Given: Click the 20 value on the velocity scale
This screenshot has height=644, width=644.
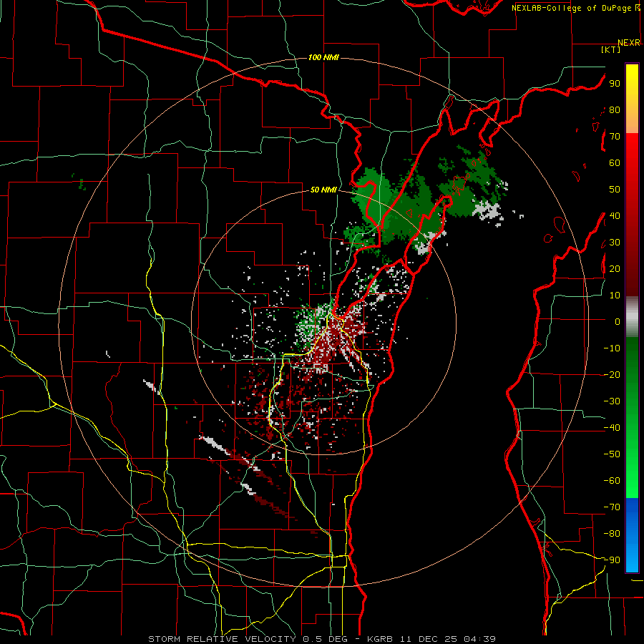Looking at the screenshot, I should tap(615, 269).
